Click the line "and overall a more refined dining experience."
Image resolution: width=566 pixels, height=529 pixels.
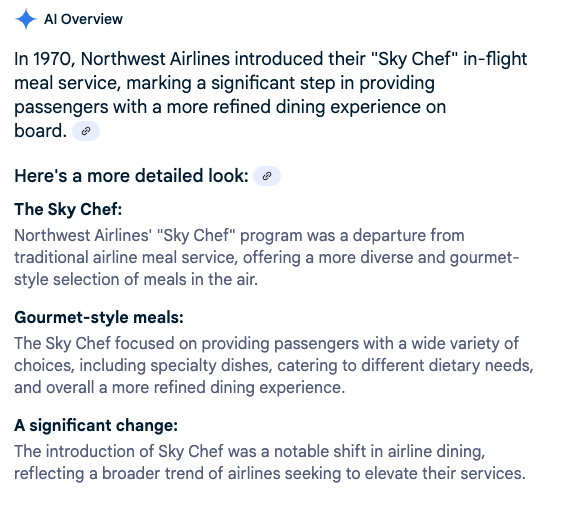pyautogui.click(x=180, y=387)
